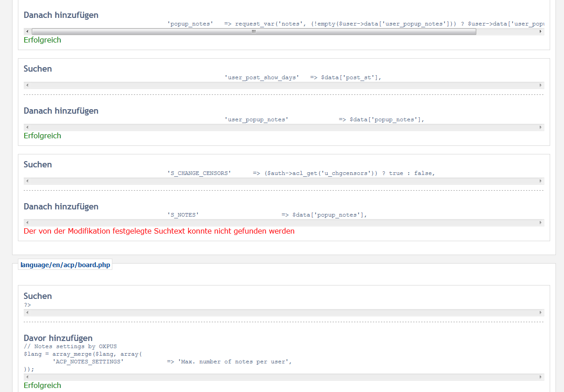
Task: Click left scroll arrow under popup_notes request_var code
Action: coord(27,32)
